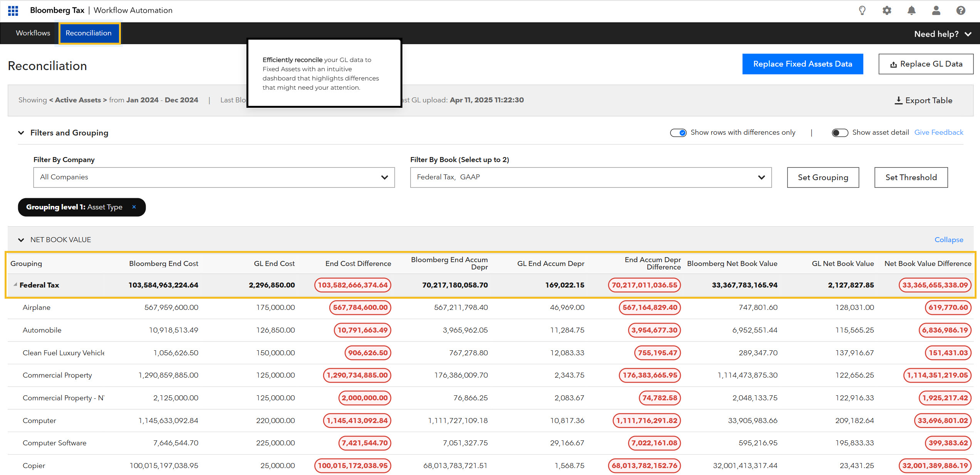This screenshot has height=475, width=980.
Task: Open the Bloomberg app launcher grid
Action: click(x=13, y=11)
